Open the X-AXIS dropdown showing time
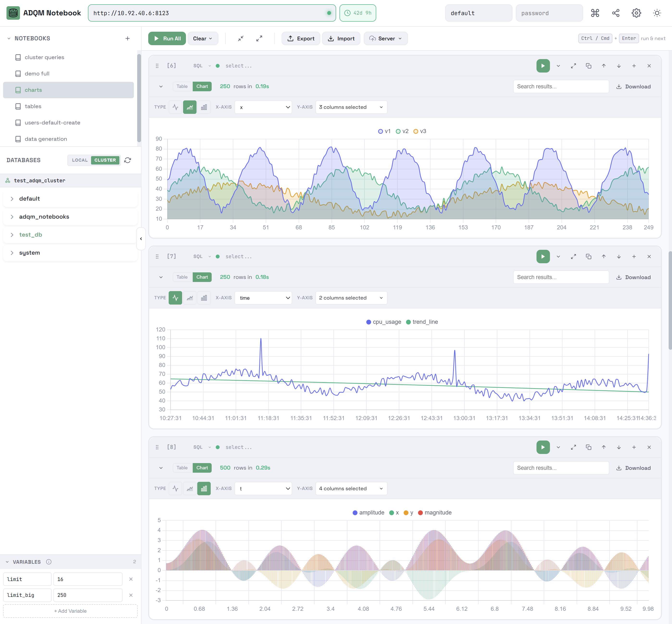 click(x=263, y=298)
